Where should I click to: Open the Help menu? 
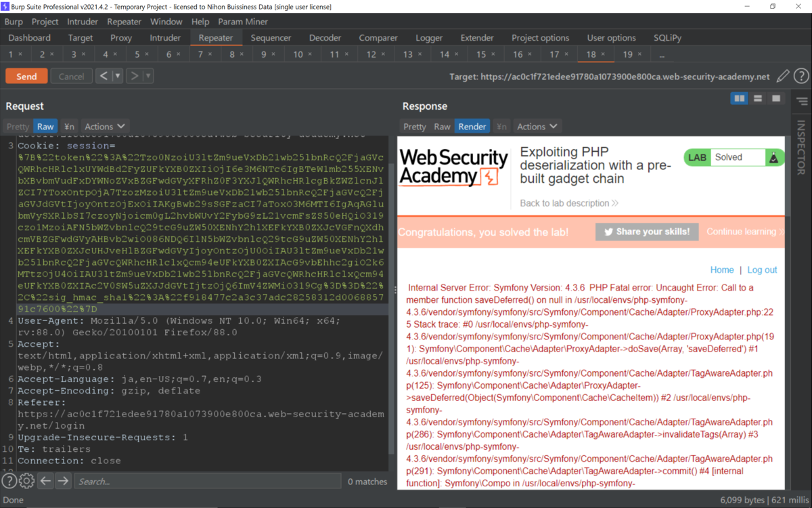tap(200, 22)
